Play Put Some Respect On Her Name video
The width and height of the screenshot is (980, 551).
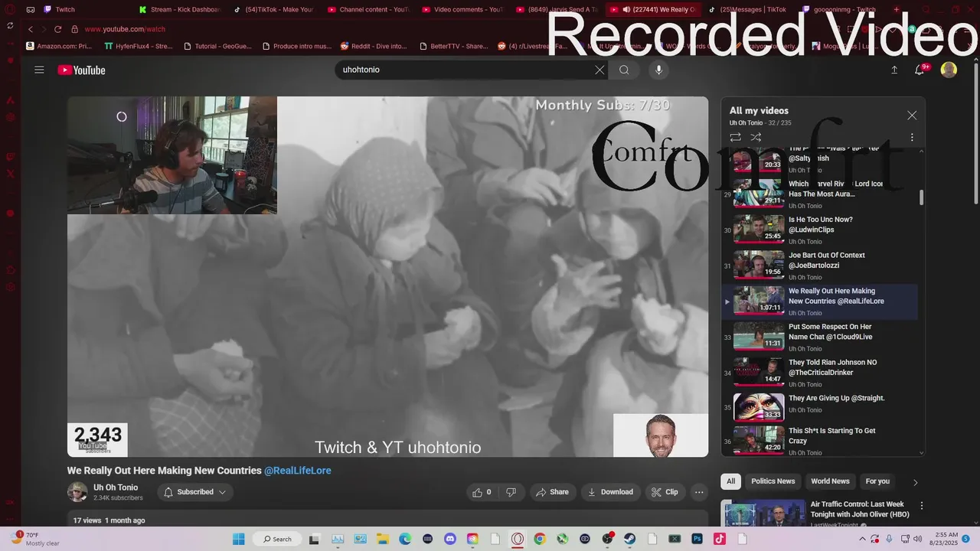point(819,337)
